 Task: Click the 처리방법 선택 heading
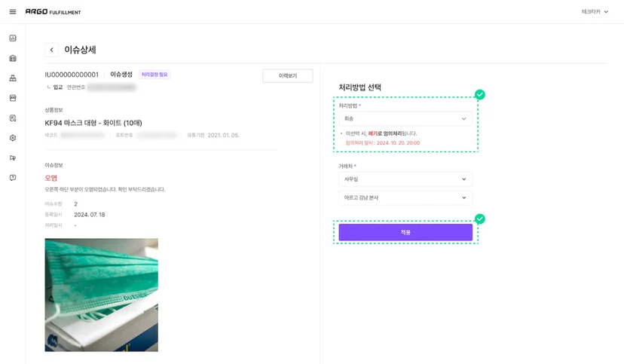[x=359, y=87]
